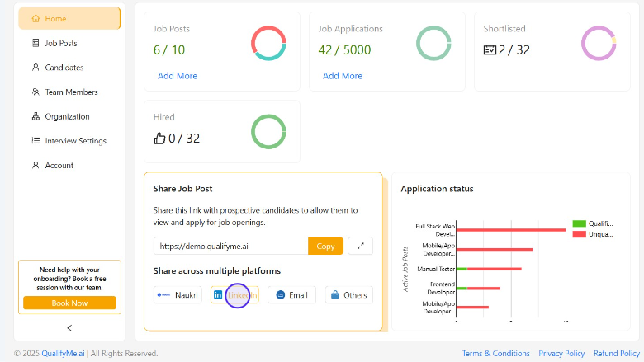Open Terms & Conditions footer link
The height and width of the screenshot is (362, 644).
coord(495,354)
